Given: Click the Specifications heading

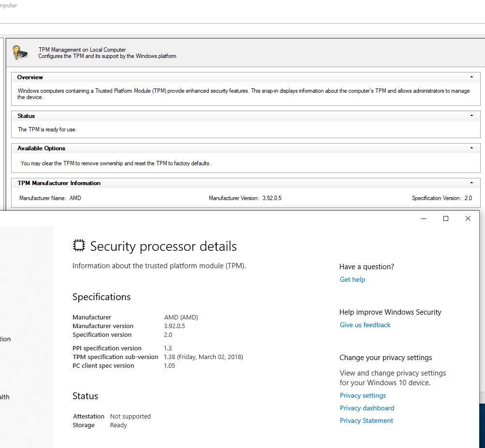Looking at the screenshot, I should pyautogui.click(x=102, y=297).
